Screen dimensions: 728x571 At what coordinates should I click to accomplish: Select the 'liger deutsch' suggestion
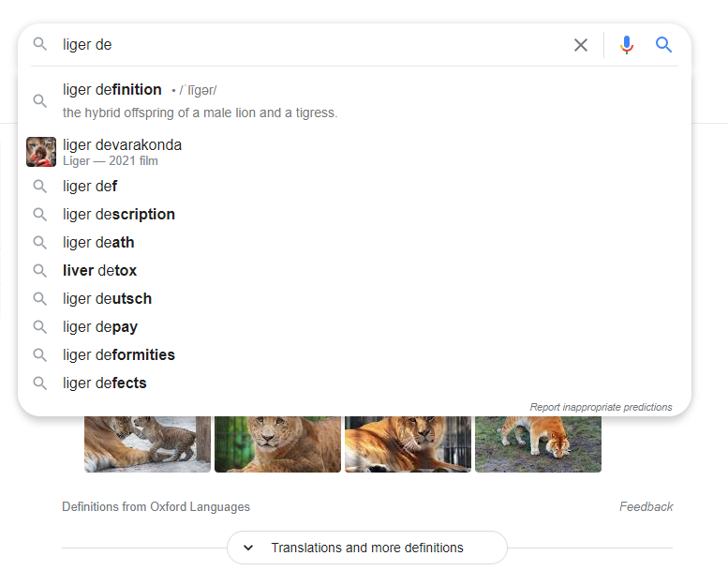[x=107, y=299]
